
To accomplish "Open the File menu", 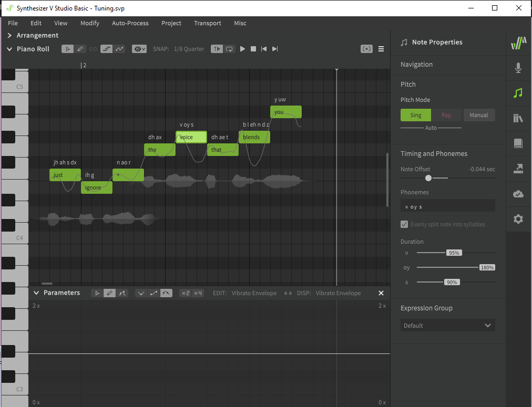I will click(13, 23).
